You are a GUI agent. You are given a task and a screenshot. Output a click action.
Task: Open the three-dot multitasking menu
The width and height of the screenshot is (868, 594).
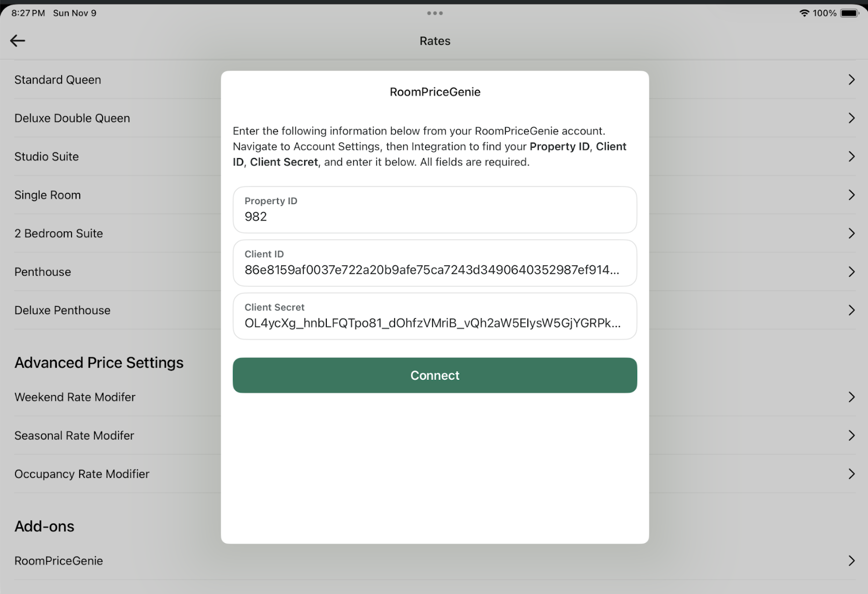tap(435, 13)
